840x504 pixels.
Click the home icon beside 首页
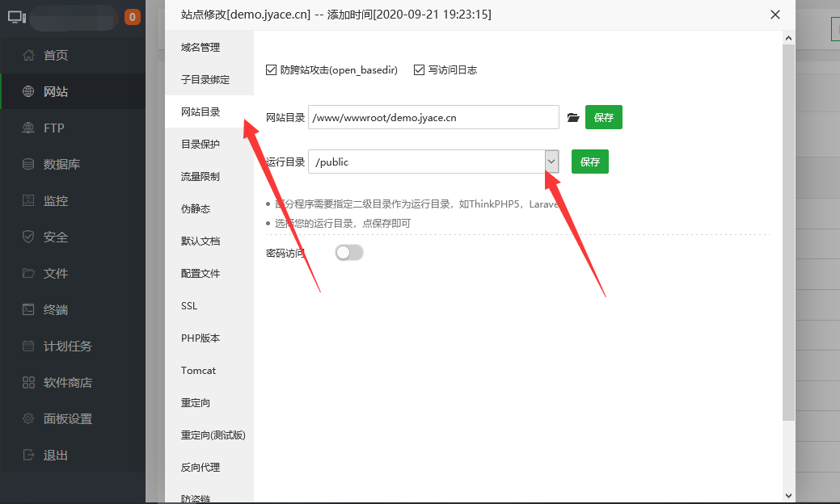coord(28,55)
